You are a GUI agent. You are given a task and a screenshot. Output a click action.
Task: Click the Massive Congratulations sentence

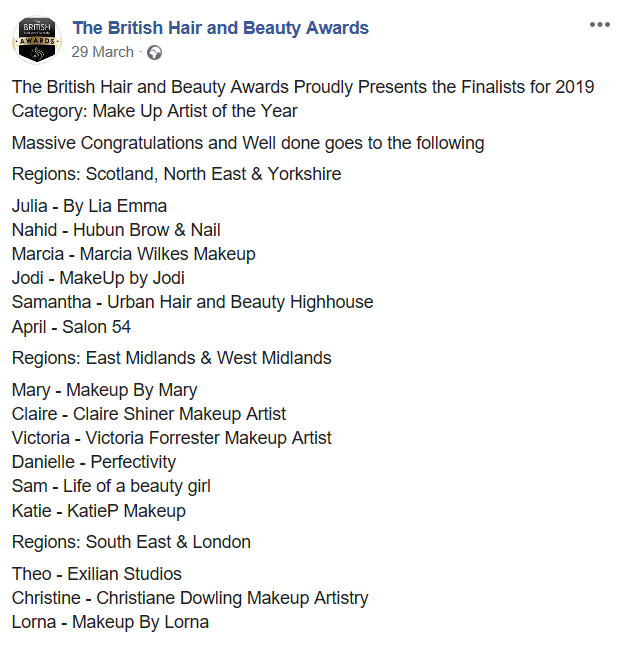pyautogui.click(x=248, y=143)
